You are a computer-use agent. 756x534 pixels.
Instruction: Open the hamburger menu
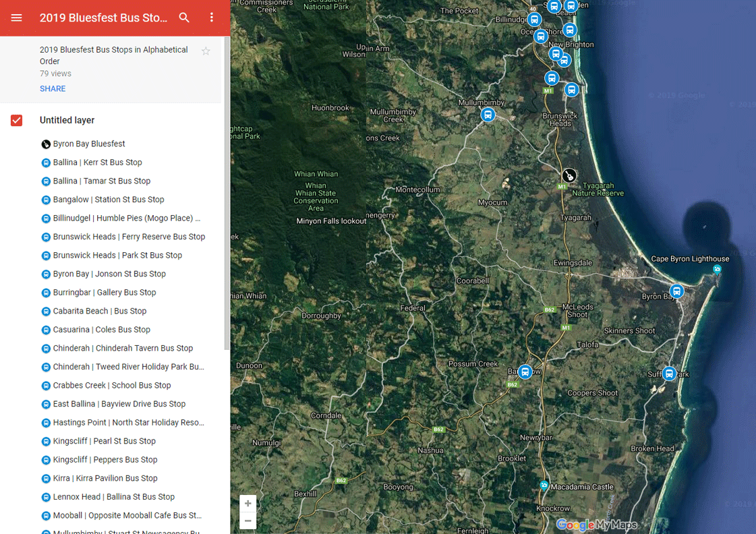click(x=16, y=18)
